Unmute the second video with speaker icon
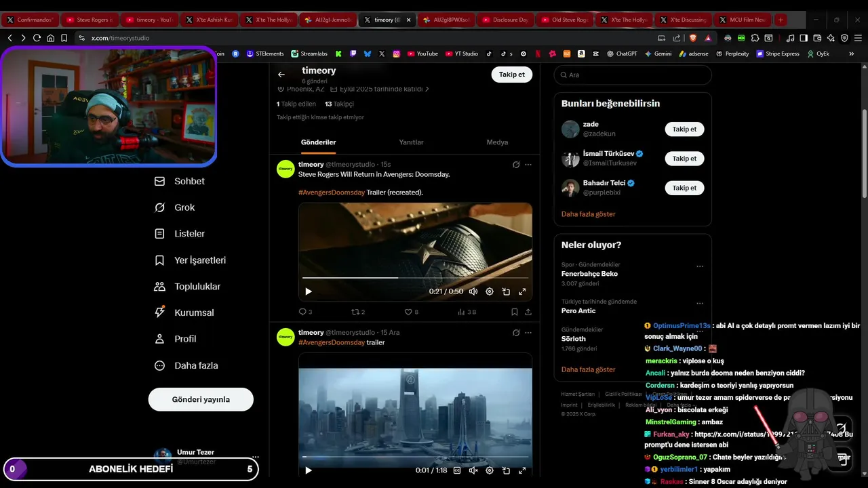 click(473, 470)
